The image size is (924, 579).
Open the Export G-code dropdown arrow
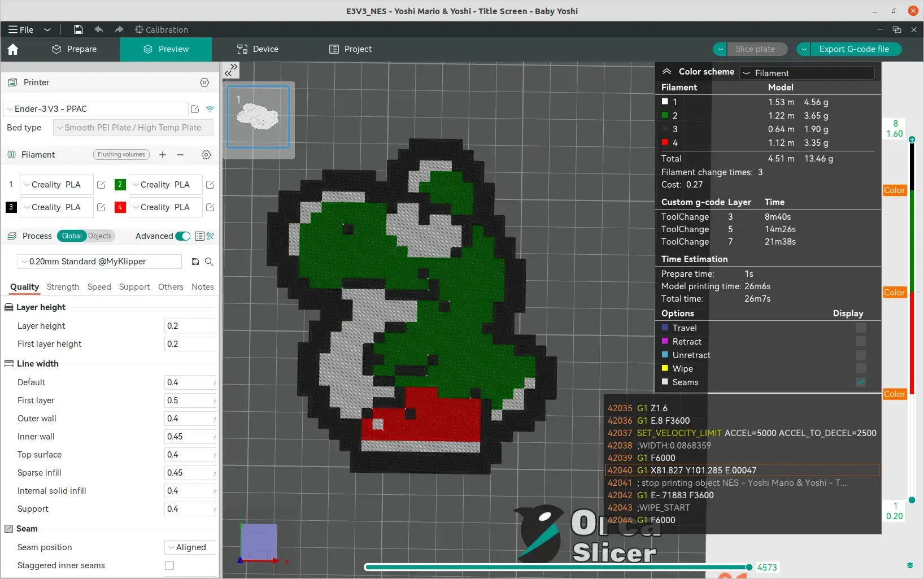click(804, 49)
